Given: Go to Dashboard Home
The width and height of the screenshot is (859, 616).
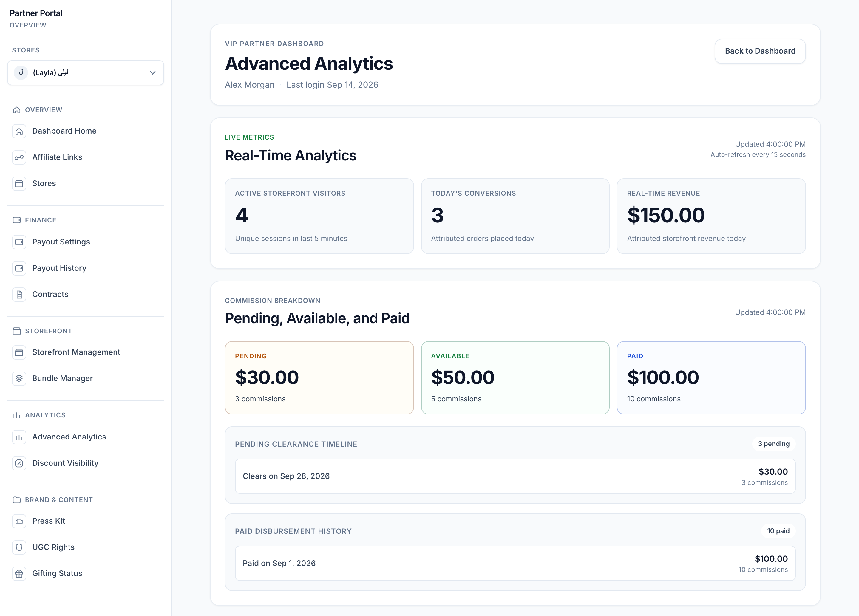Looking at the screenshot, I should point(86,131).
